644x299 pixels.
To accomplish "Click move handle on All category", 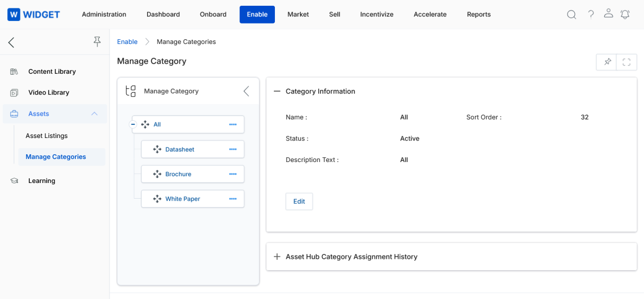I will (x=146, y=124).
